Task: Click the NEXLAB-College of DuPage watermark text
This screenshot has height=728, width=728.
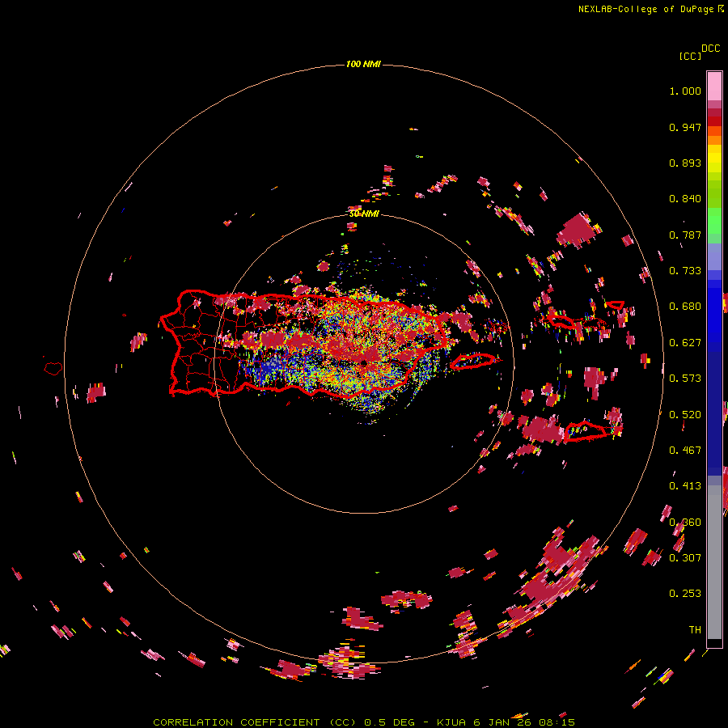Action: point(650,9)
